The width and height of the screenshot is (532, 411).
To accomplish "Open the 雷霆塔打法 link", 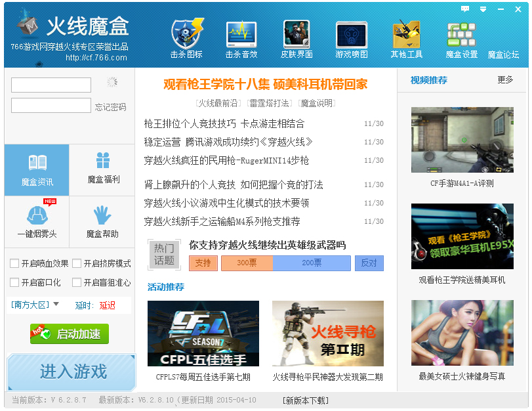I will (270, 103).
